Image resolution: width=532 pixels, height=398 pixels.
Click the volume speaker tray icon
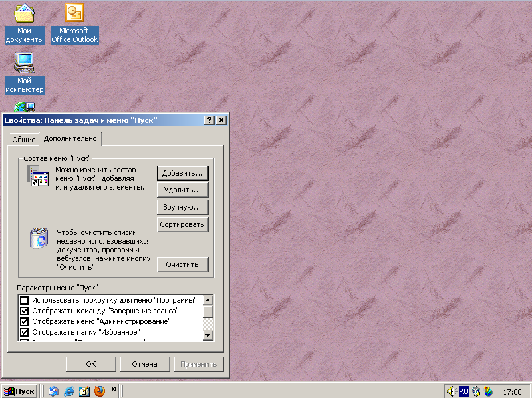[451, 391]
